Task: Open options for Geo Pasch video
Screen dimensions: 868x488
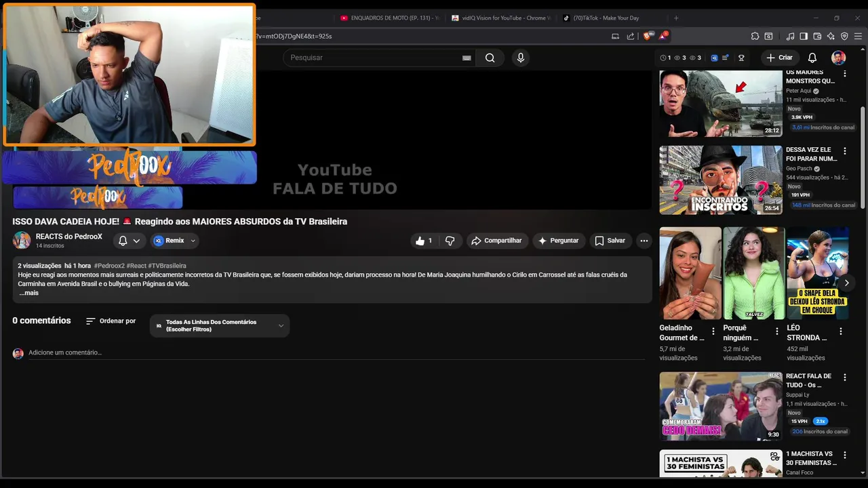Action: coord(845,150)
